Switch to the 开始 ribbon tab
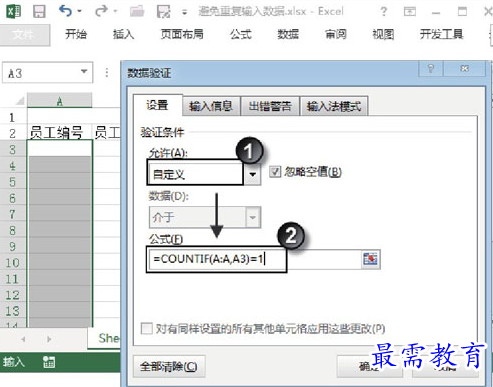 tap(76, 34)
